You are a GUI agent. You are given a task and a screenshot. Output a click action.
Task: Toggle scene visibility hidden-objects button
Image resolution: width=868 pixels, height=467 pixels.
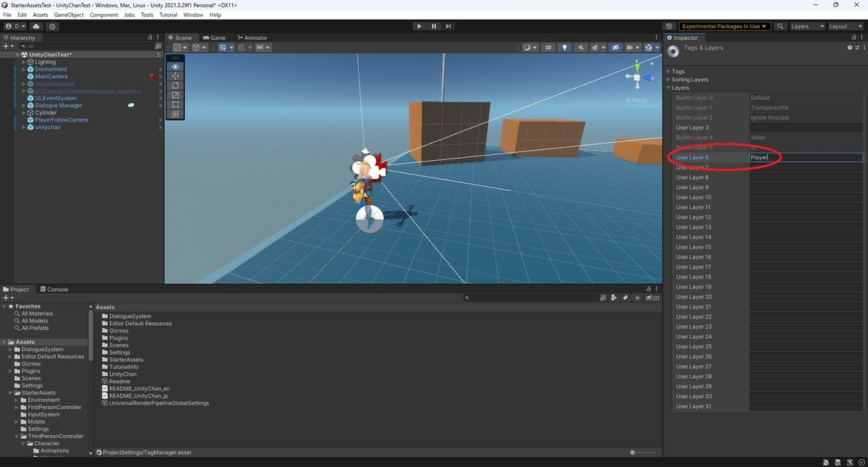(616, 48)
